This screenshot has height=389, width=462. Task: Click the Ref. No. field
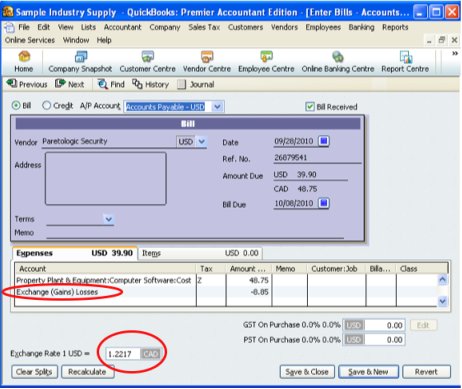point(317,158)
